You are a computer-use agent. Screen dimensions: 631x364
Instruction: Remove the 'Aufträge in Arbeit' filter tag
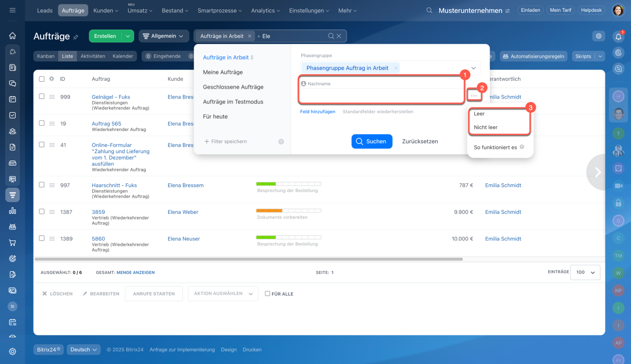pyautogui.click(x=249, y=36)
